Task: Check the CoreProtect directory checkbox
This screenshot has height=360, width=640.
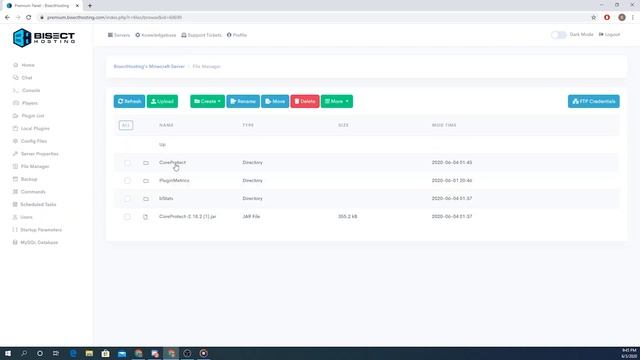Action: coord(127,163)
